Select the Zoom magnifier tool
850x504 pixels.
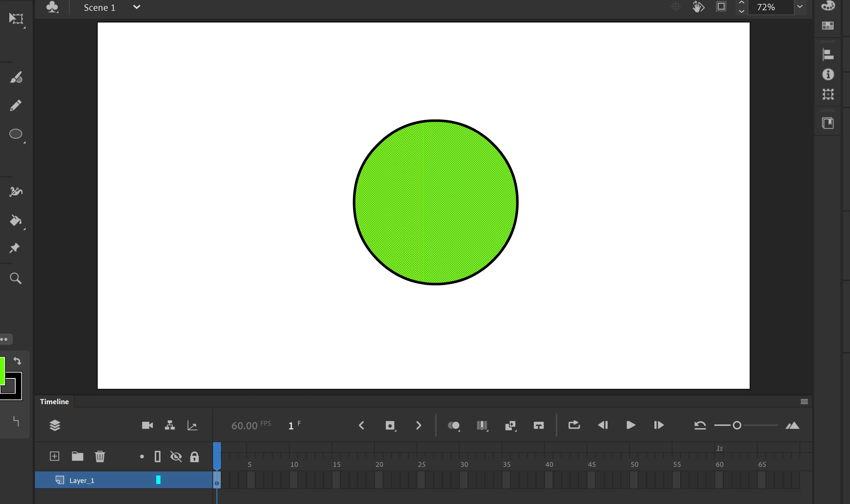16,278
